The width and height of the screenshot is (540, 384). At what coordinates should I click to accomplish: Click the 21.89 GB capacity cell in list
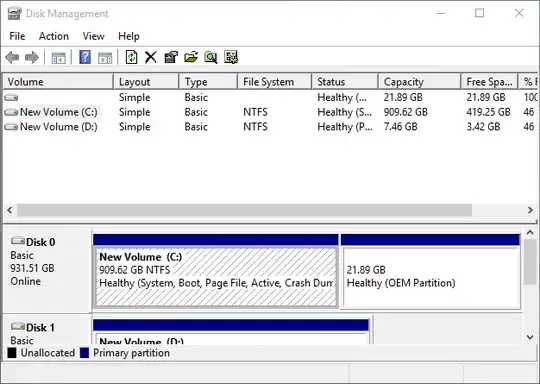[403, 97]
